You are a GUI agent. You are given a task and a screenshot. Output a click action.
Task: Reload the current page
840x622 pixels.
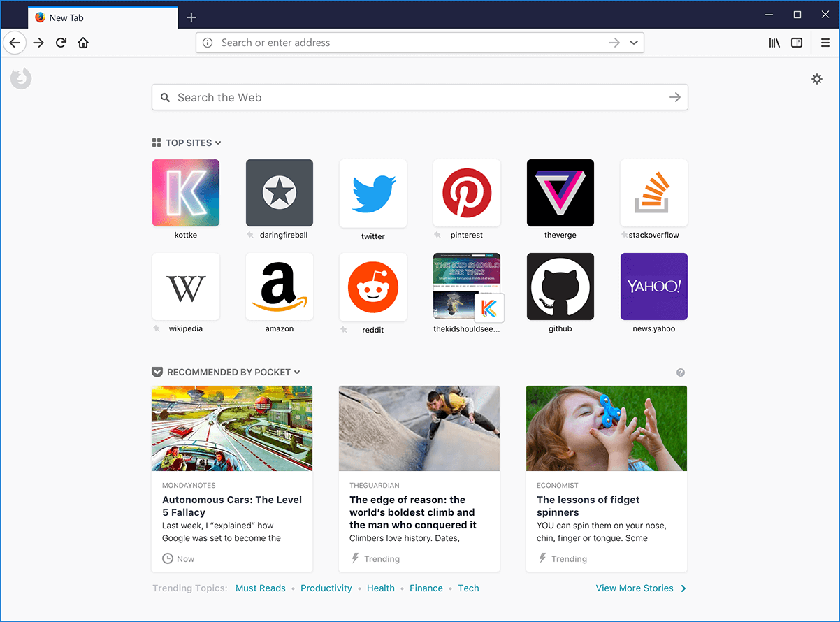click(61, 43)
